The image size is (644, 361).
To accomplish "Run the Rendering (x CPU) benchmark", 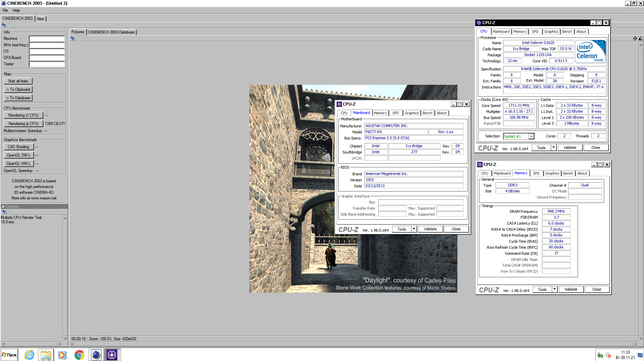I will pyautogui.click(x=23, y=124).
